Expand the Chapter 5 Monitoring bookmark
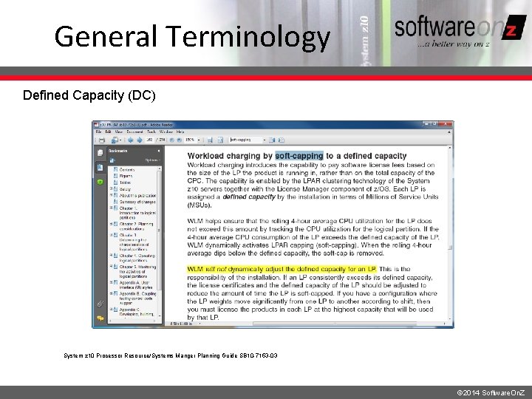The image size is (532, 399). [x=111, y=267]
